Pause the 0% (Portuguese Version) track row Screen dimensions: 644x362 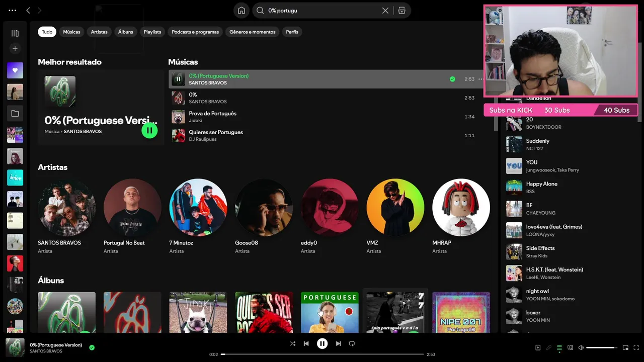178,79
